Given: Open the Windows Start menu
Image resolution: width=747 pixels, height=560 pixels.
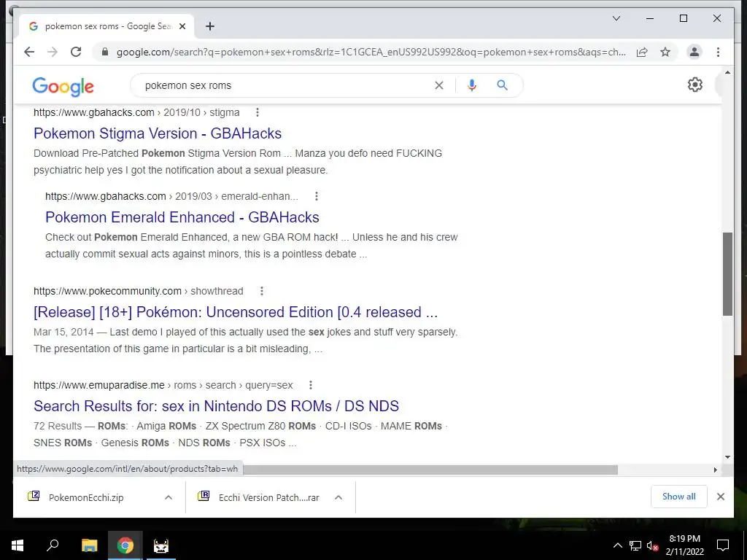Looking at the screenshot, I should coord(18,545).
